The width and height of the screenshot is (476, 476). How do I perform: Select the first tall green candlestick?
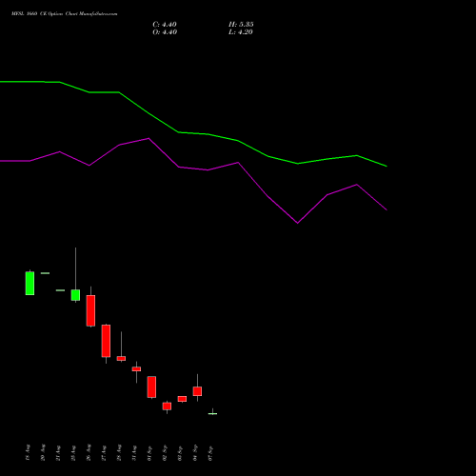30,284
